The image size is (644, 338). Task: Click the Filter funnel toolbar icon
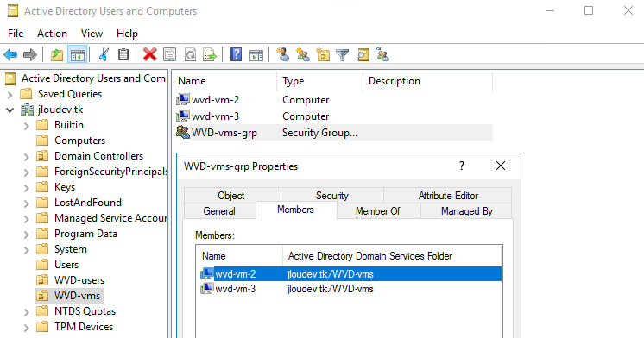[x=342, y=54]
